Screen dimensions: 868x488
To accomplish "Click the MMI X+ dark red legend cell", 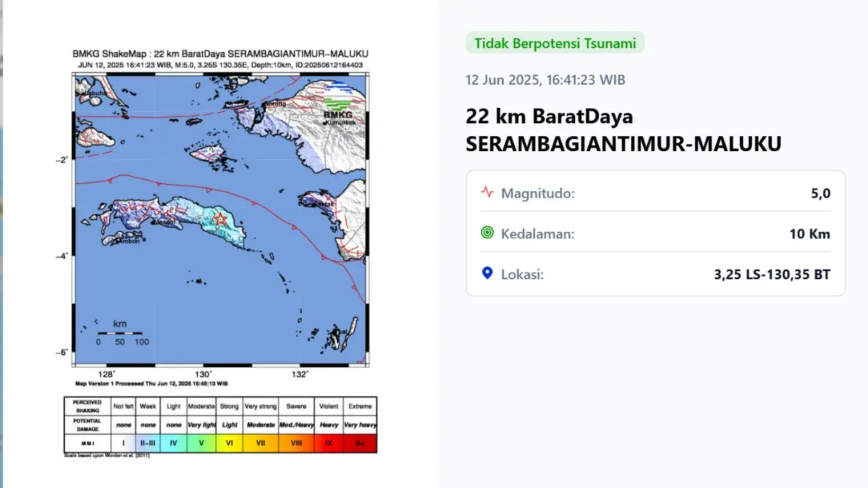I will click(x=359, y=443).
